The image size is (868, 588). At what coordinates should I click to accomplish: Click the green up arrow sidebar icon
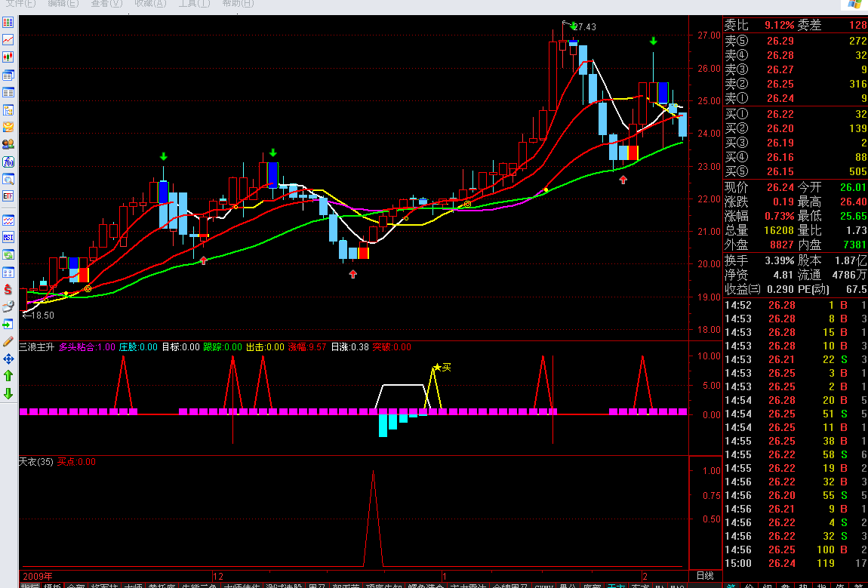click(8, 376)
